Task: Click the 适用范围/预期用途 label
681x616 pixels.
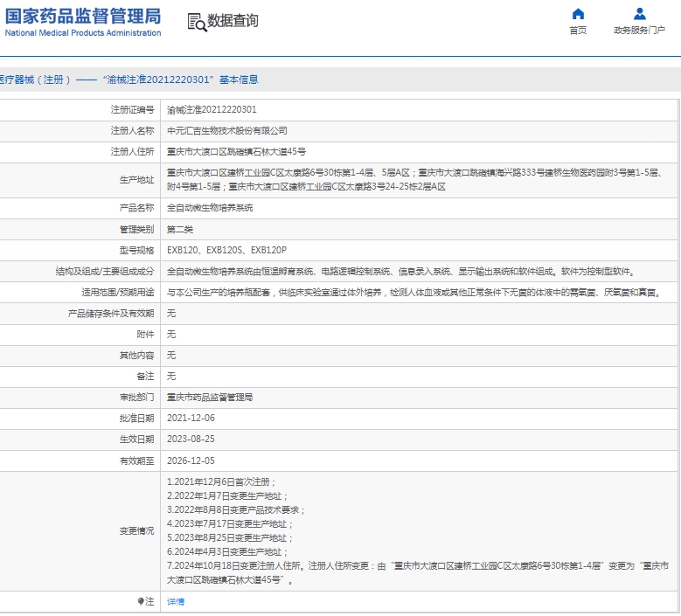Action: (x=118, y=292)
